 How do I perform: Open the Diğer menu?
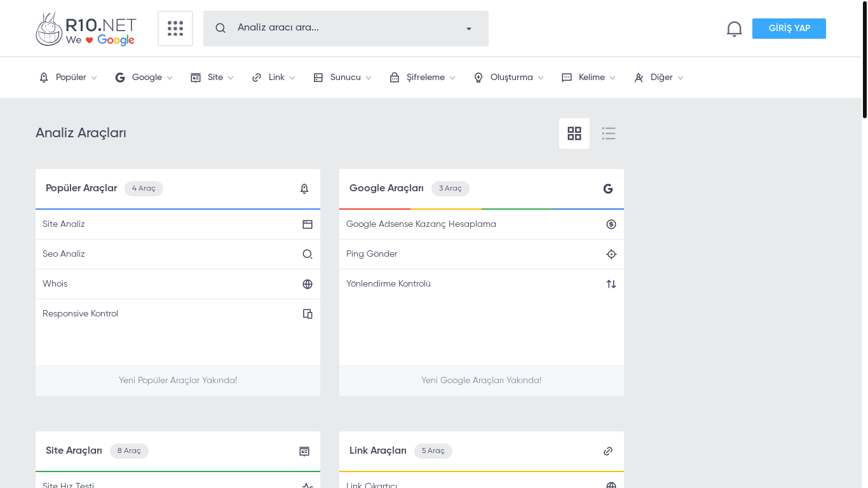(x=659, y=78)
